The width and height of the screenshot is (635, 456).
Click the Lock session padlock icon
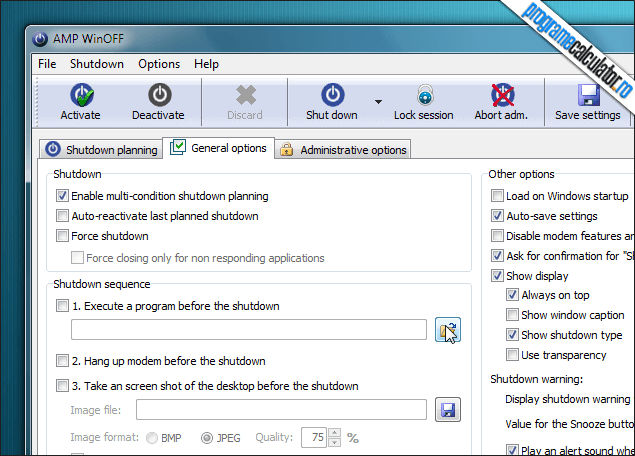pyautogui.click(x=425, y=95)
